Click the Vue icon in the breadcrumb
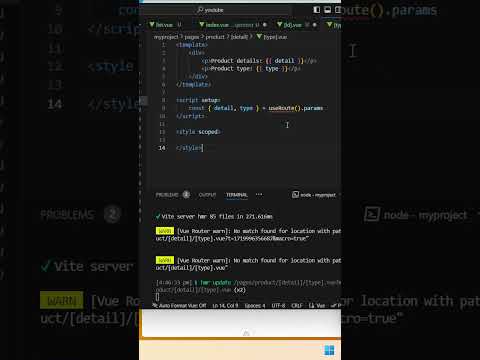The image size is (480, 360). [259, 37]
